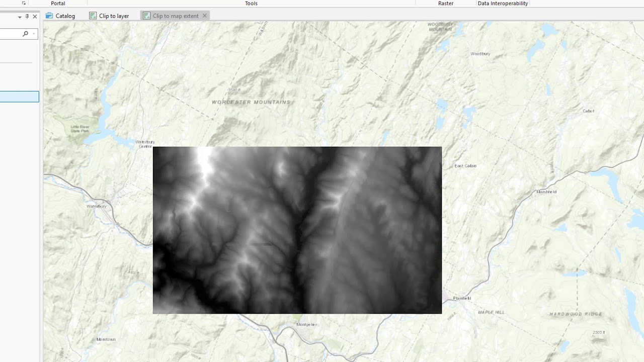Click the WOODBURY MOUNTAIN label on map
This screenshot has height=362, width=644.
pyautogui.click(x=440, y=27)
